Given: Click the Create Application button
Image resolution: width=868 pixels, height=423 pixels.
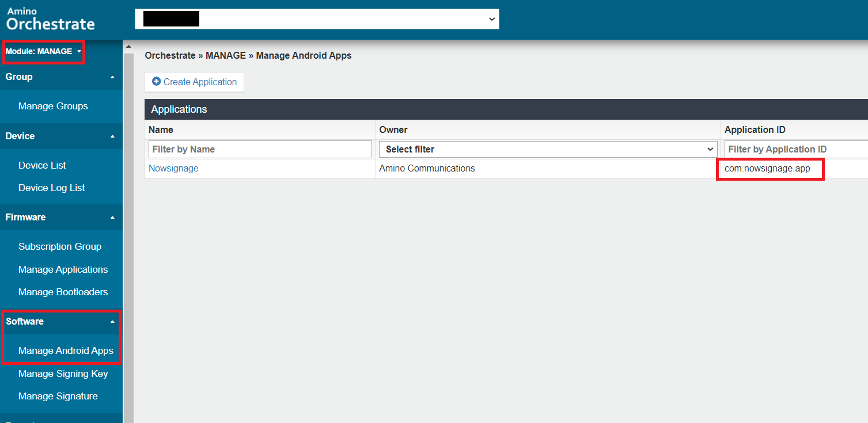Looking at the screenshot, I should [x=194, y=82].
